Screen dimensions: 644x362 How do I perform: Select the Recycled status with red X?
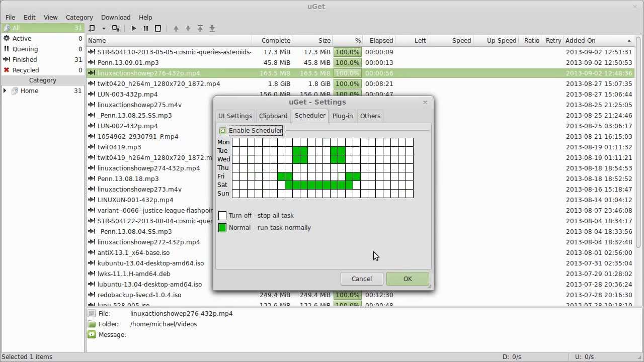26,70
